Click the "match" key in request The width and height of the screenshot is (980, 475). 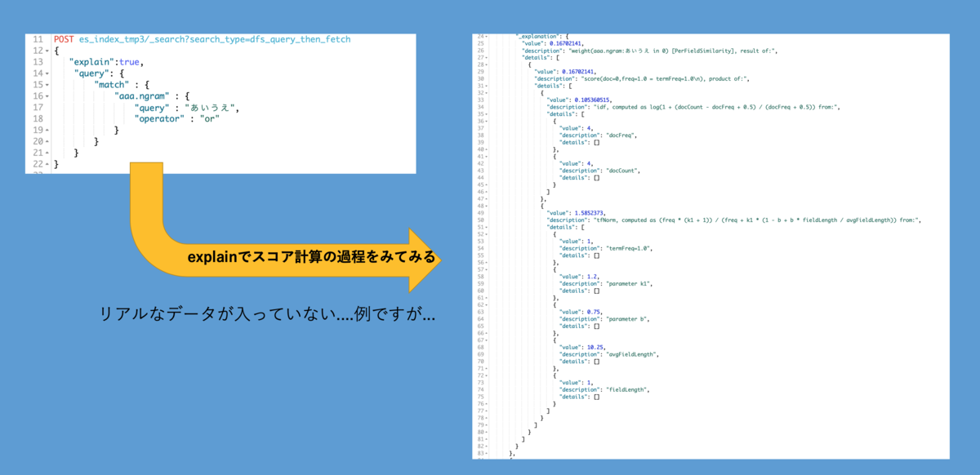(x=112, y=85)
